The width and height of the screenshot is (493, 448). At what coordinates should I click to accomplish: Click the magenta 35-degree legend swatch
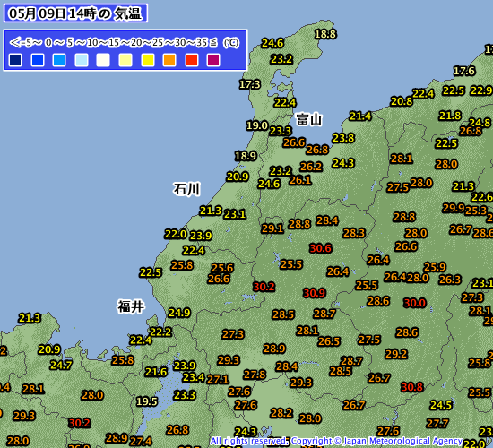click(x=213, y=60)
